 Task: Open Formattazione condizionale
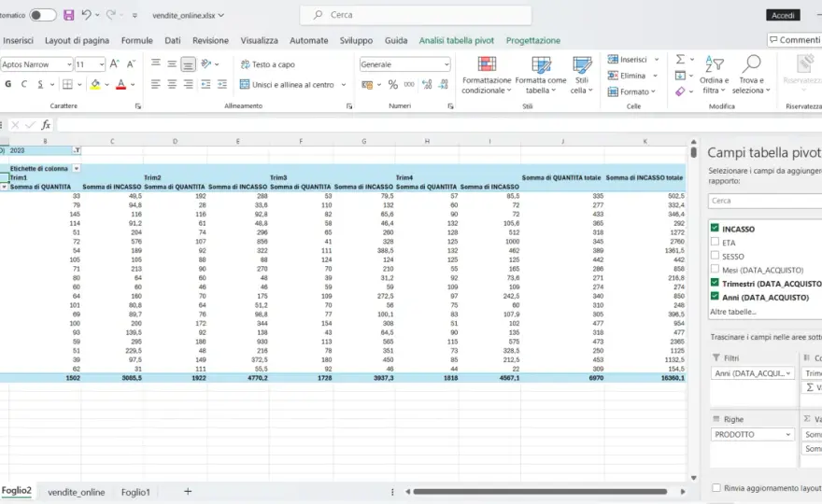487,76
